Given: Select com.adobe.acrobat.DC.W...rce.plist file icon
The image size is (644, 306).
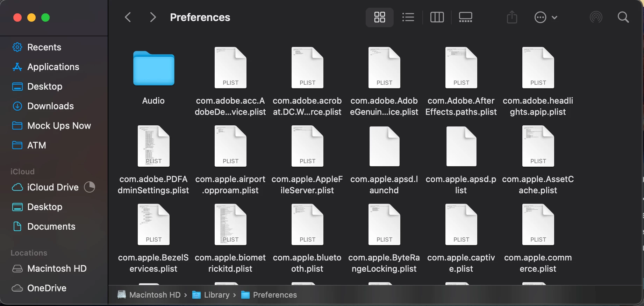Looking at the screenshot, I should [x=307, y=68].
